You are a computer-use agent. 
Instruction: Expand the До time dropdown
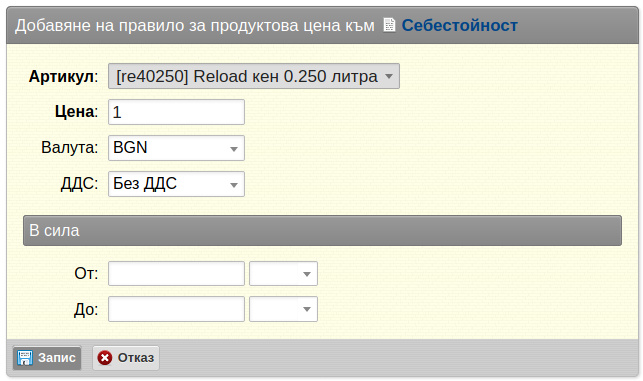283,309
